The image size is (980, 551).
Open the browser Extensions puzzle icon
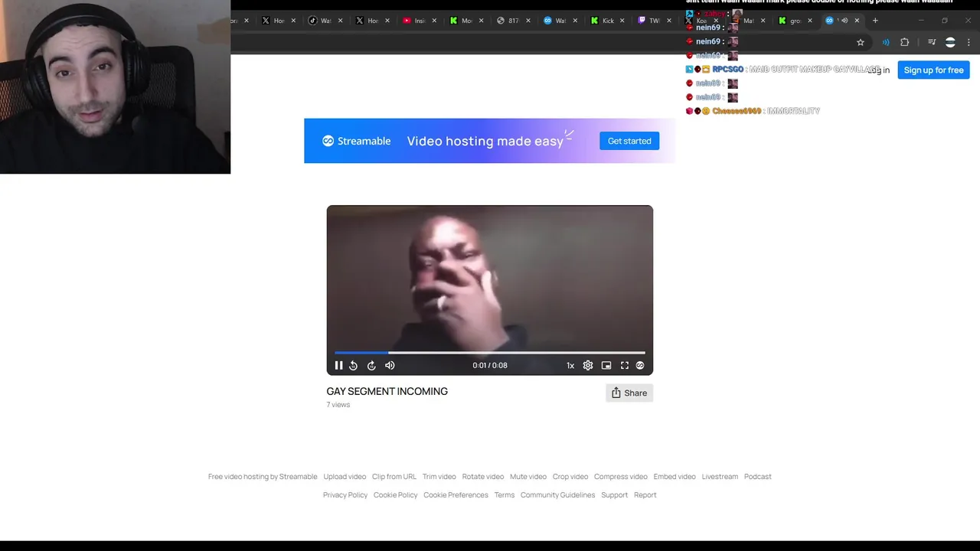[x=905, y=42]
